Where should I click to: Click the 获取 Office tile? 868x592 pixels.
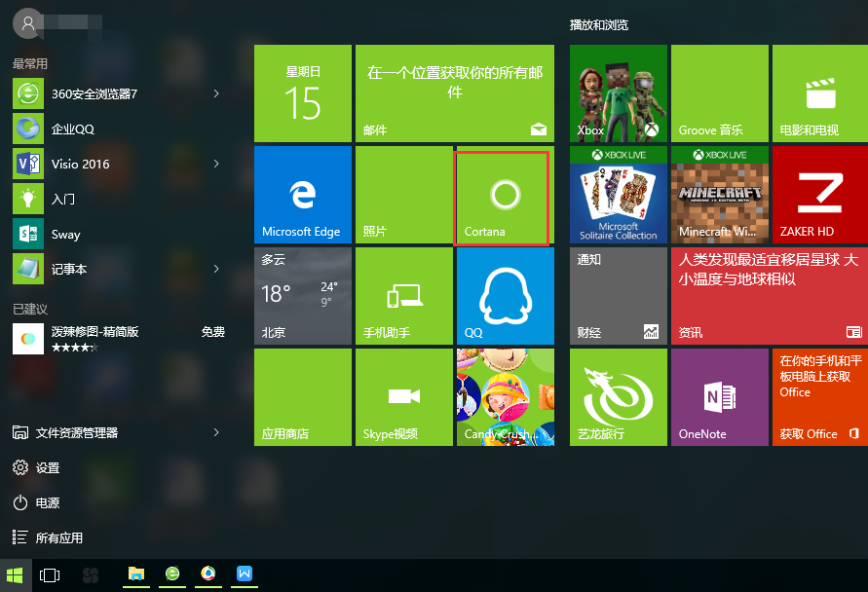click(x=820, y=397)
